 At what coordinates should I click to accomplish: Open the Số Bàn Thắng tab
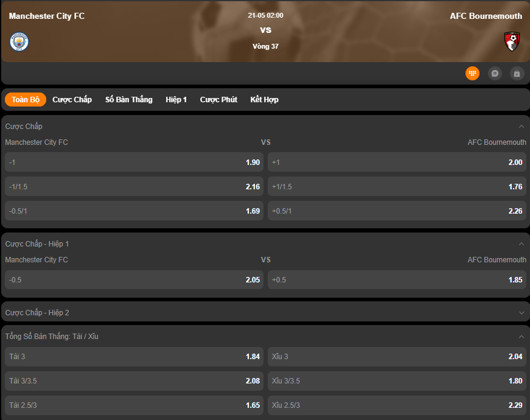pyautogui.click(x=128, y=99)
